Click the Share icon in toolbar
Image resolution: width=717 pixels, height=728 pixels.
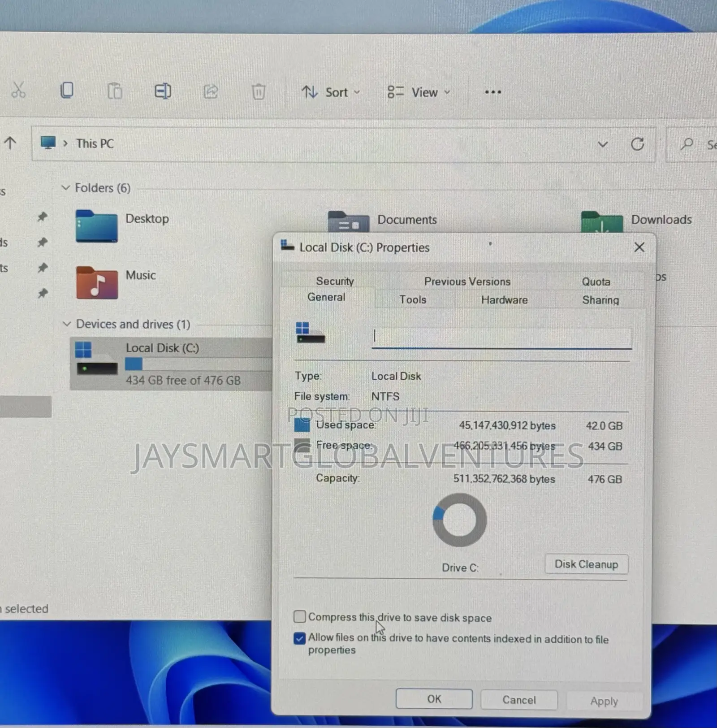pos(211,91)
